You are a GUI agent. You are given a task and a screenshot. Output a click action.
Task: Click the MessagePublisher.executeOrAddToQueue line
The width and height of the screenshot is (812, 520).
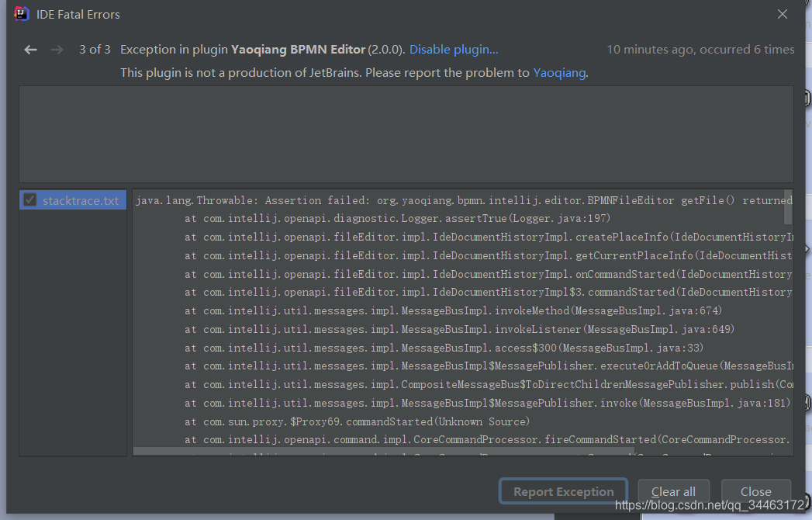[489, 366]
